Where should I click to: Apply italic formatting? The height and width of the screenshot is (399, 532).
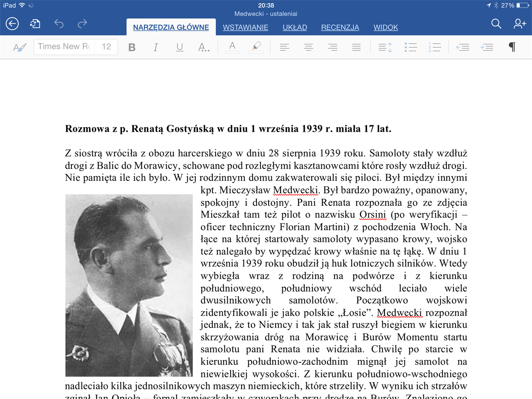155,47
